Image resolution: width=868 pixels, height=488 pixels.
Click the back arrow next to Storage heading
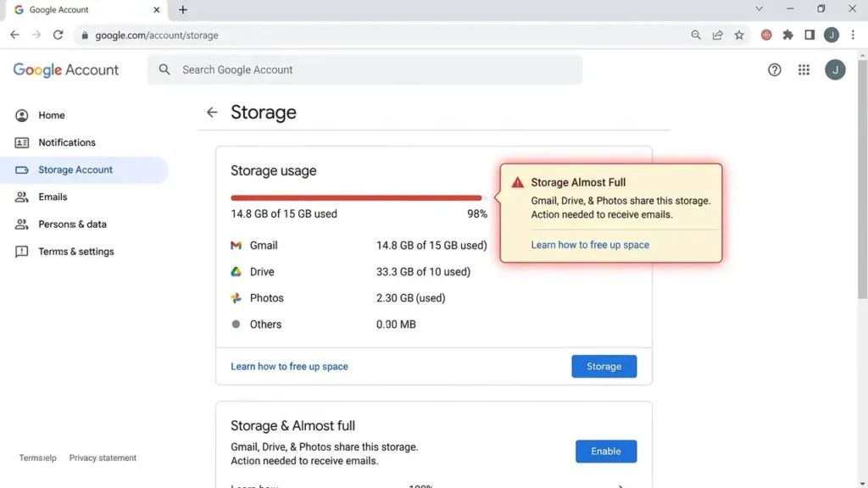point(212,113)
